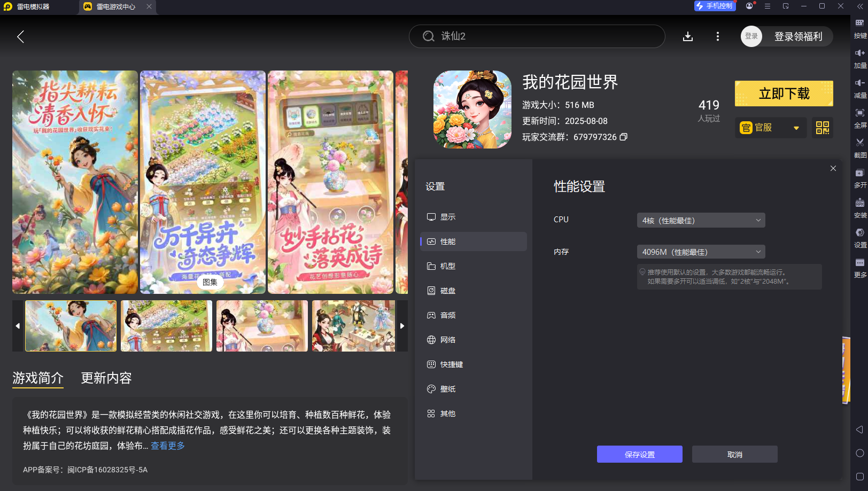
Task: Decrease volume with 减量 sidebar icon
Action: pyautogui.click(x=860, y=89)
